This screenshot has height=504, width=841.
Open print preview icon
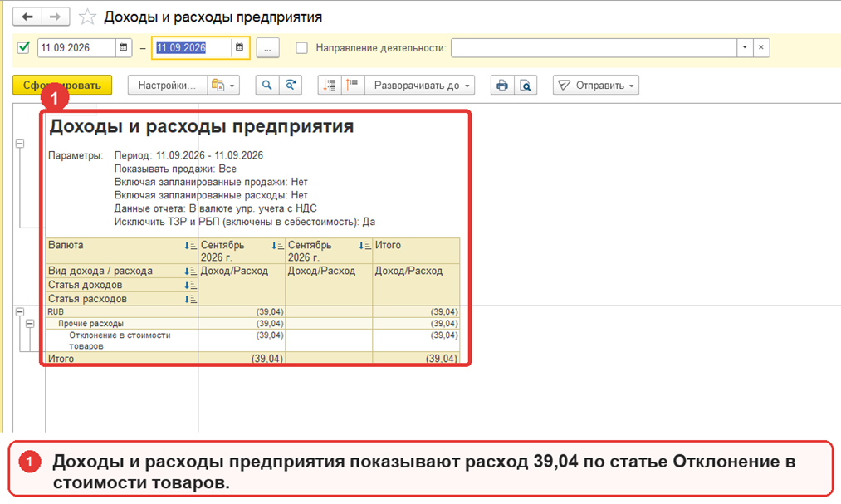pyautogui.click(x=526, y=86)
